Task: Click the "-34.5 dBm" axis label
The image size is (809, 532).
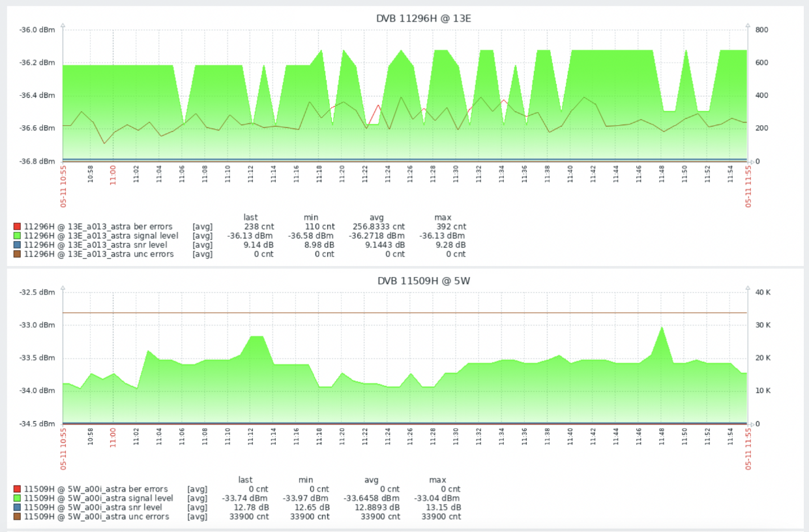Action: [x=37, y=424]
